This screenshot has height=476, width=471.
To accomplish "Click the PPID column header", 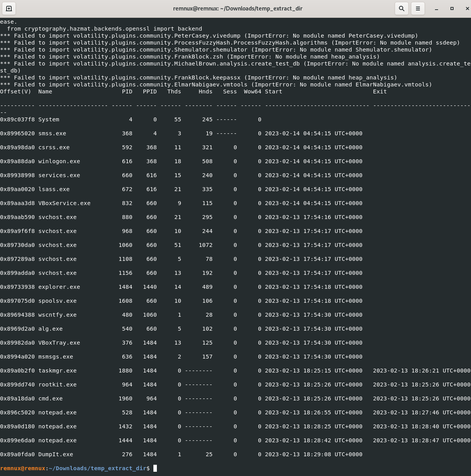I will [x=150, y=91].
